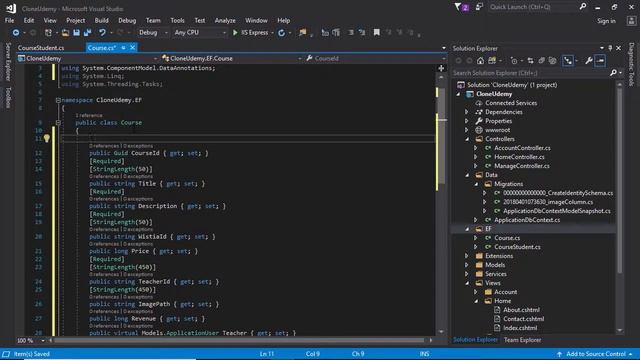Click Add to Source Control button
The height and width of the screenshot is (360, 640).
pos(596,354)
